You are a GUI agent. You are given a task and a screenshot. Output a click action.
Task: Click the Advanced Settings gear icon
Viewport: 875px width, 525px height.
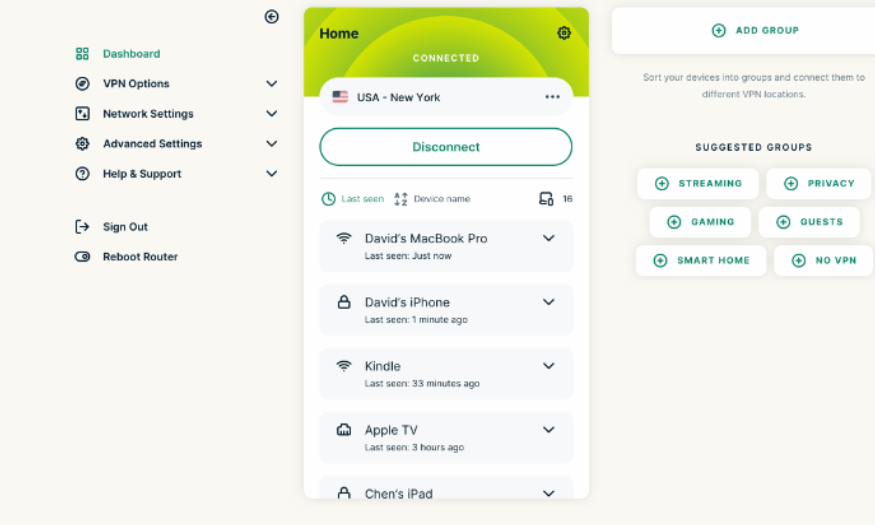[82, 144]
